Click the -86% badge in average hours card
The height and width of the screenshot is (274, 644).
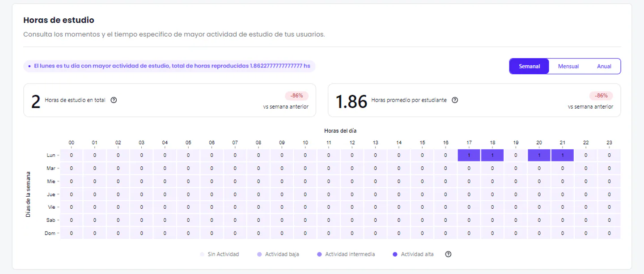click(x=601, y=96)
